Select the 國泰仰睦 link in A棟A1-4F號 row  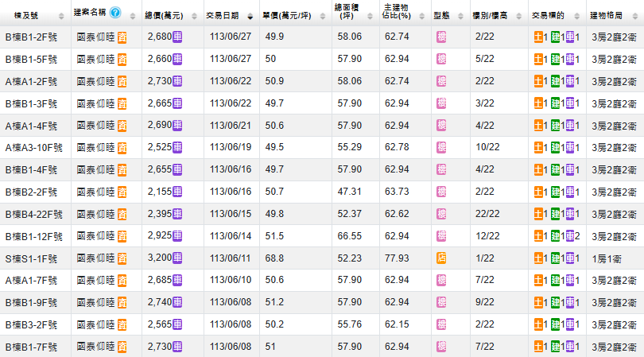[x=95, y=126]
